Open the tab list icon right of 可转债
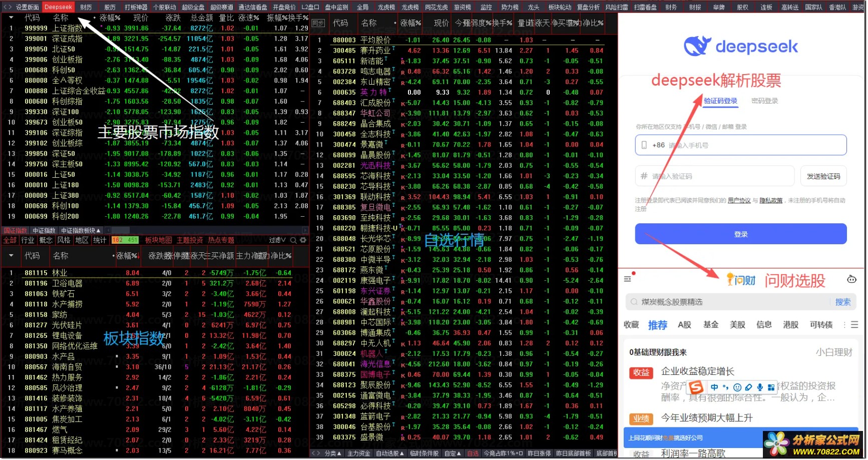The width and height of the screenshot is (868, 460). click(854, 324)
